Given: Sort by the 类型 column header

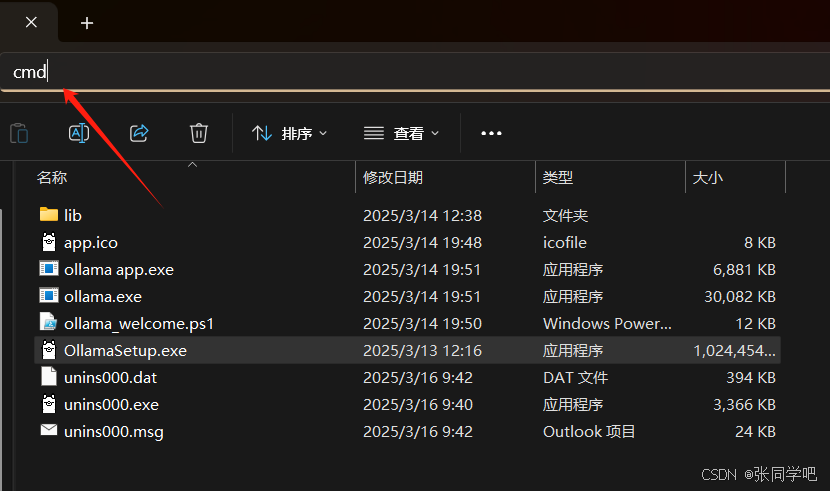Looking at the screenshot, I should point(558,177).
